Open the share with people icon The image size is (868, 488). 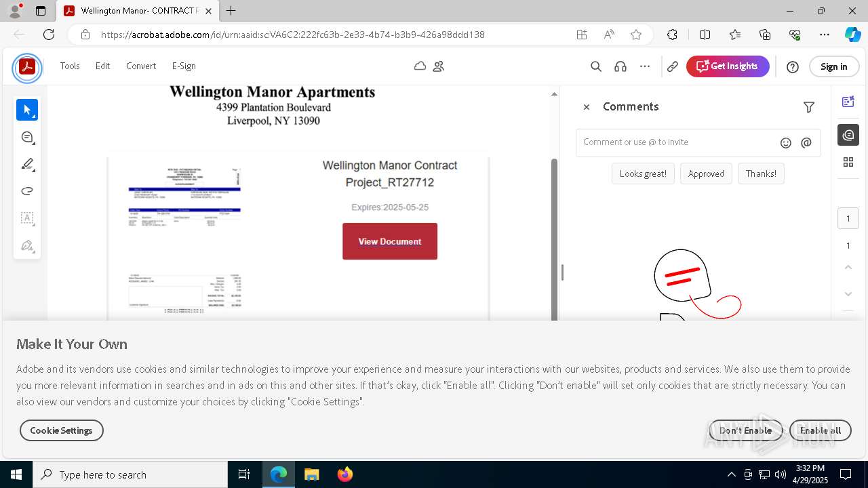pos(439,66)
